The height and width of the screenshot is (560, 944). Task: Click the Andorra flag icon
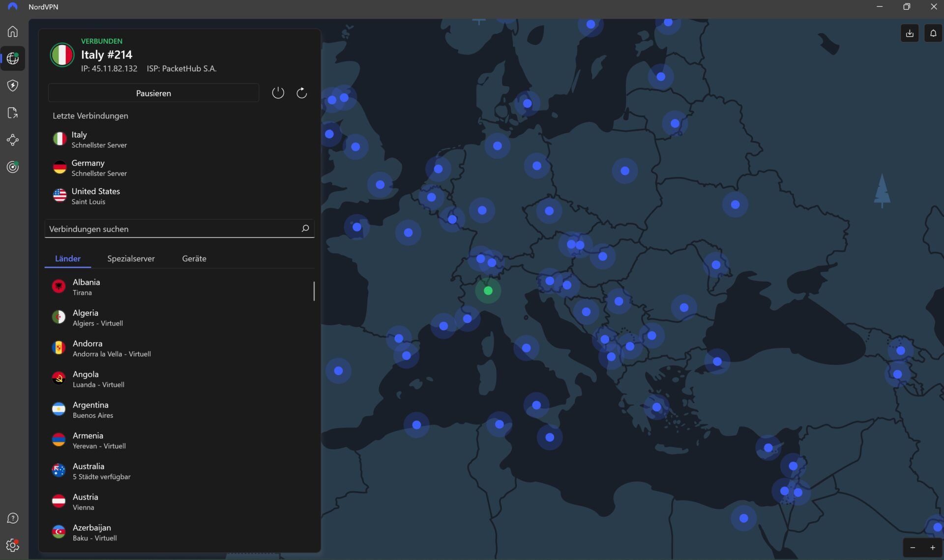(x=59, y=348)
